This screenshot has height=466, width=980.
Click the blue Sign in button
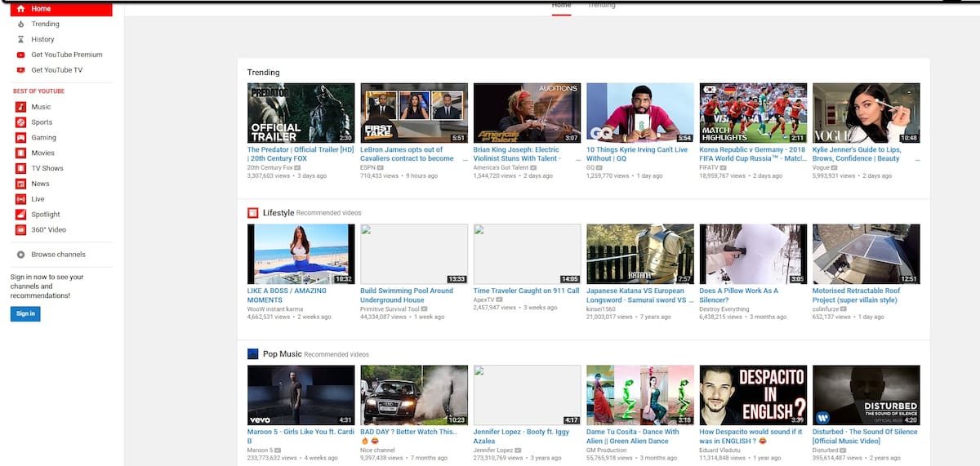tap(25, 313)
